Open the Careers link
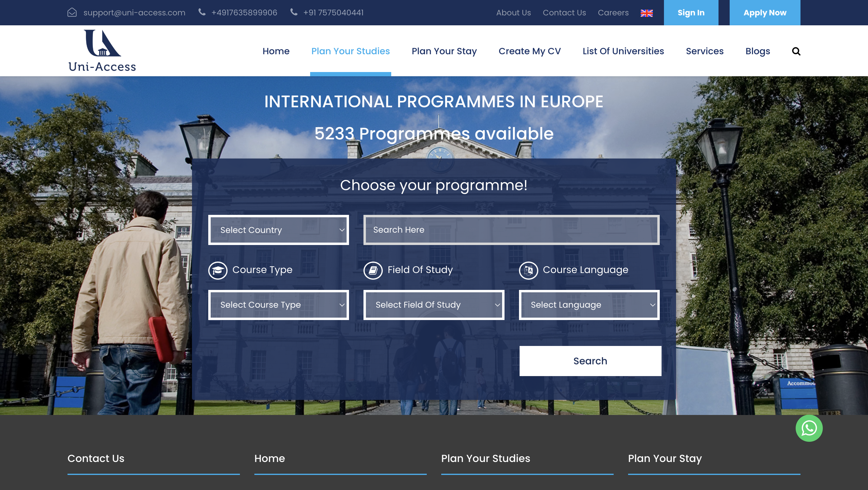Viewport: 868px width, 490px height. point(613,12)
